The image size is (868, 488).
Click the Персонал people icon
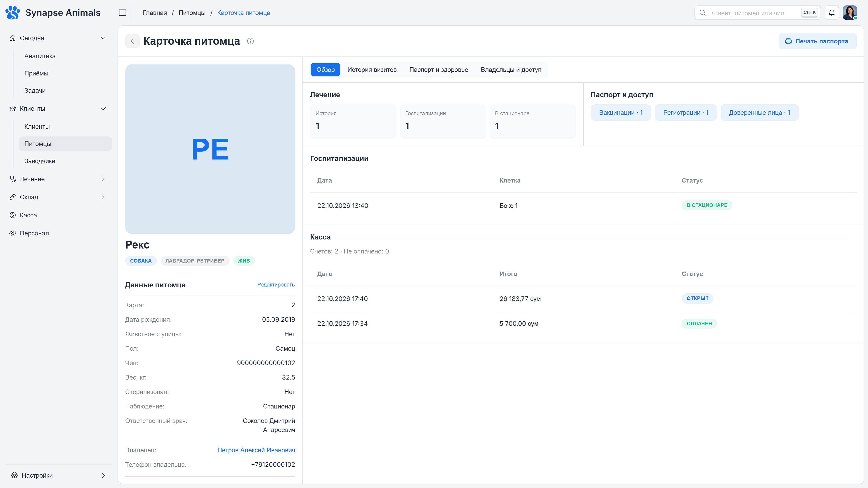[13, 233]
